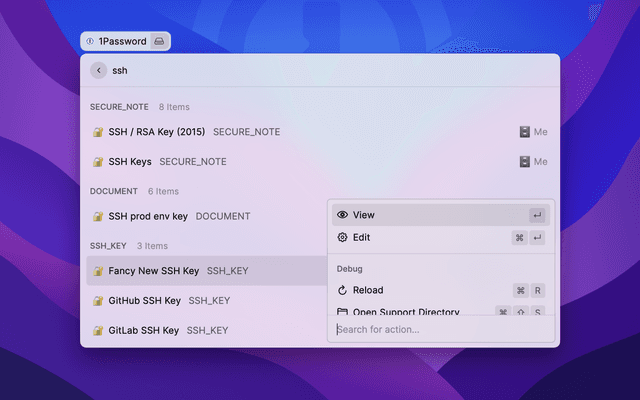
Task: Click the eye icon next to View
Action: (342, 215)
